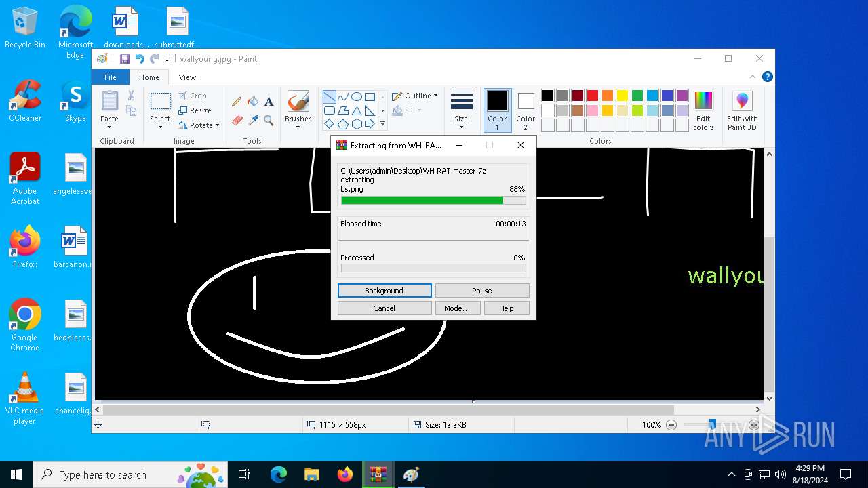Screen dimensions: 868x488
Task: Select the Oval shape
Action: pyautogui.click(x=356, y=97)
